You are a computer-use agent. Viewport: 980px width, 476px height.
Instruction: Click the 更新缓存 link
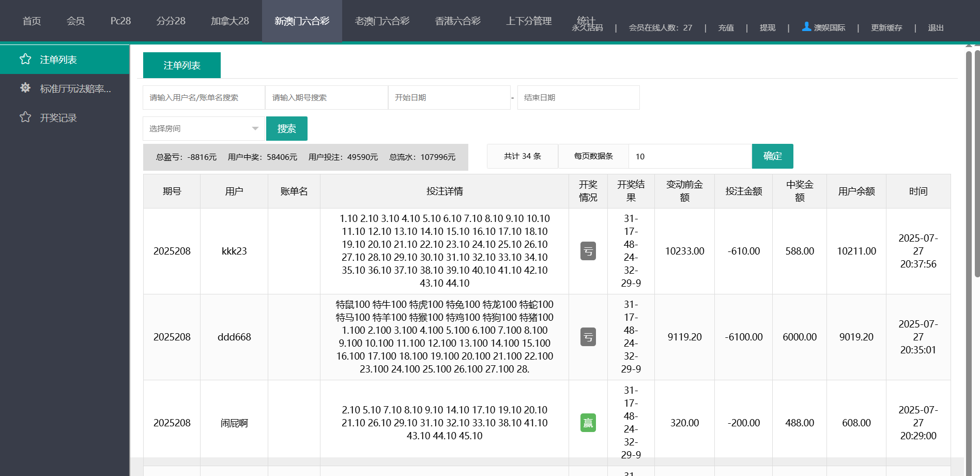point(886,28)
